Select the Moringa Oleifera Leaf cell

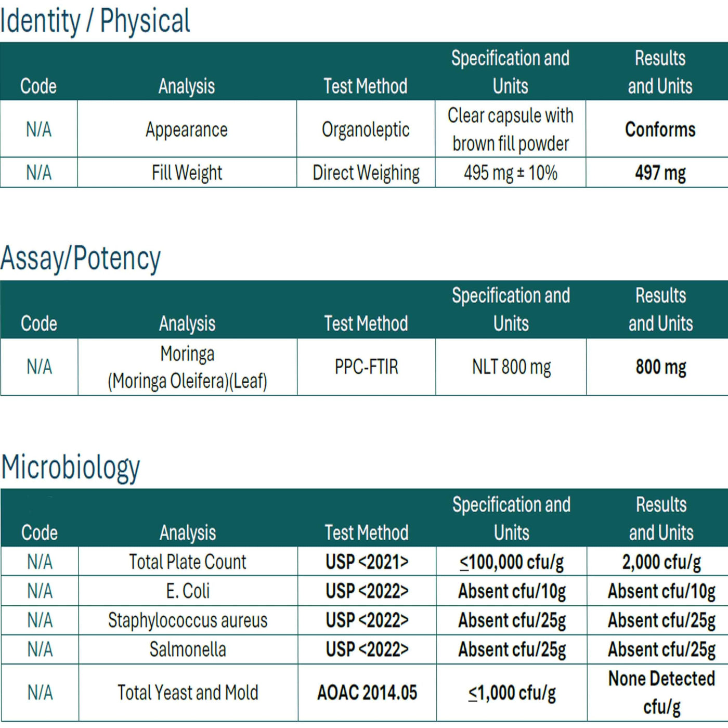[187, 367]
